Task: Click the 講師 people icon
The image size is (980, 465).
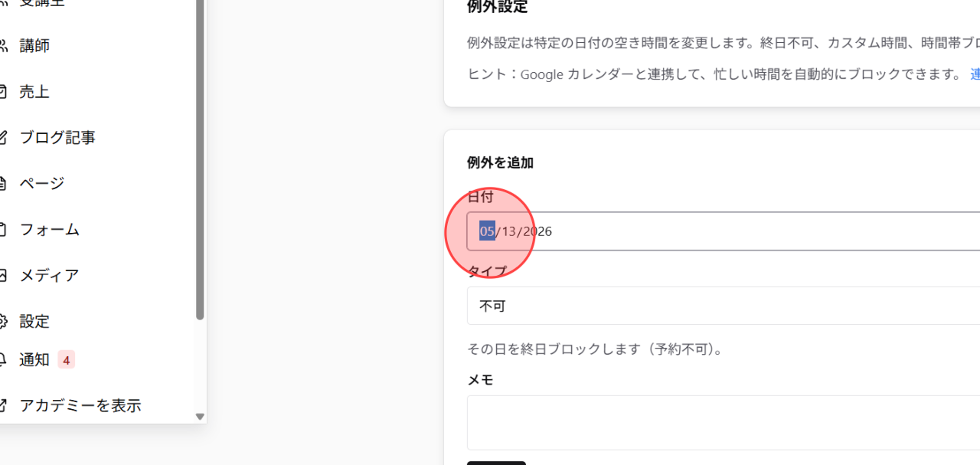Action: tap(2, 46)
